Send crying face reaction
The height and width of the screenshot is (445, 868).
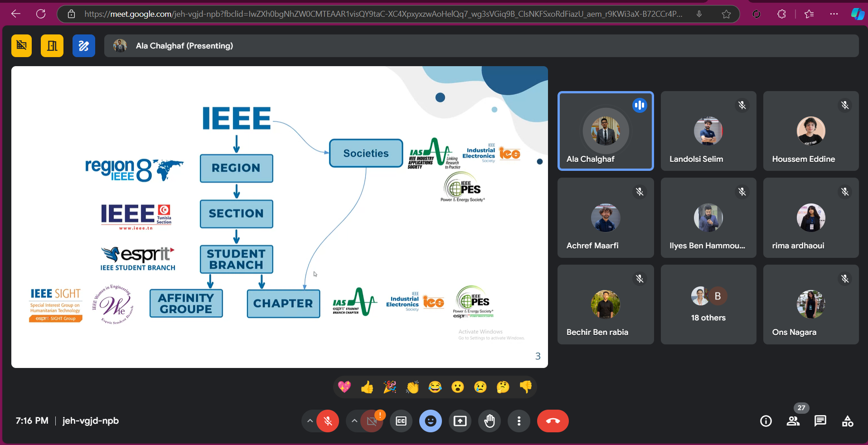pos(480,387)
